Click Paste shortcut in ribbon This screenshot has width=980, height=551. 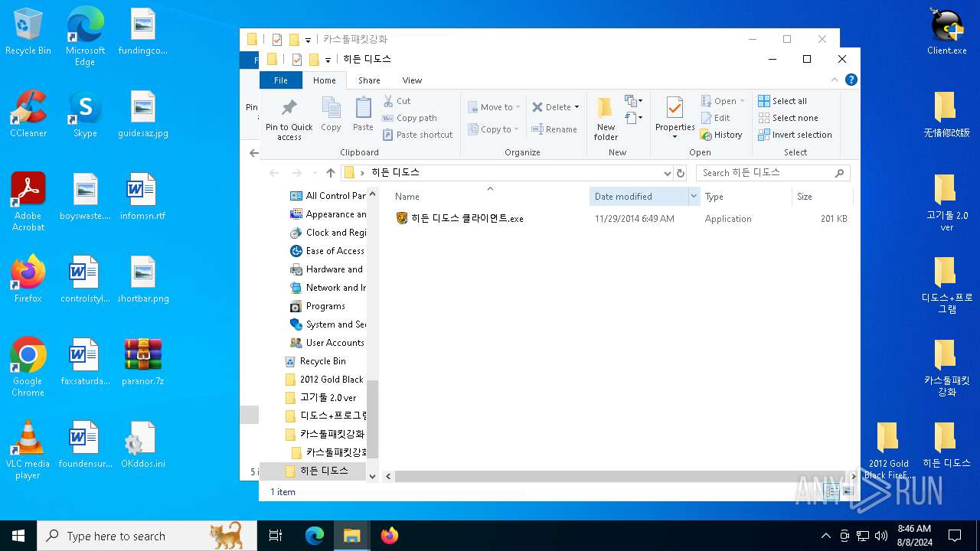418,135
